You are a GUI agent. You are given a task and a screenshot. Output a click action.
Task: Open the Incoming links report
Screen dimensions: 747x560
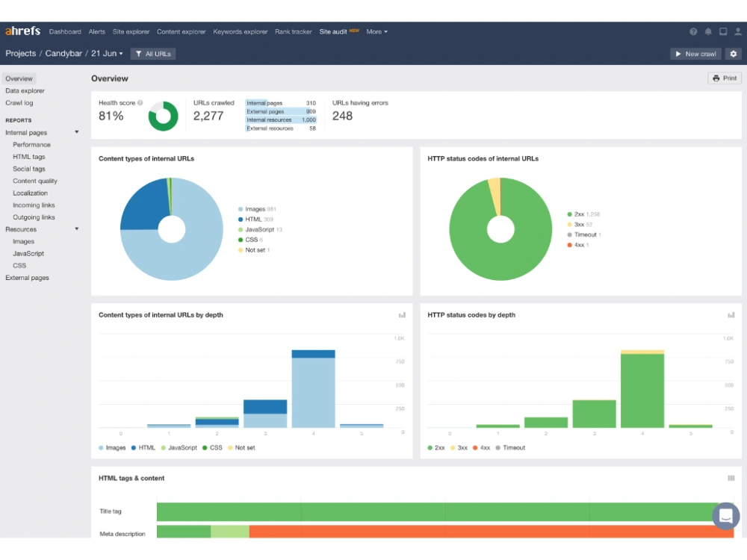(x=34, y=205)
